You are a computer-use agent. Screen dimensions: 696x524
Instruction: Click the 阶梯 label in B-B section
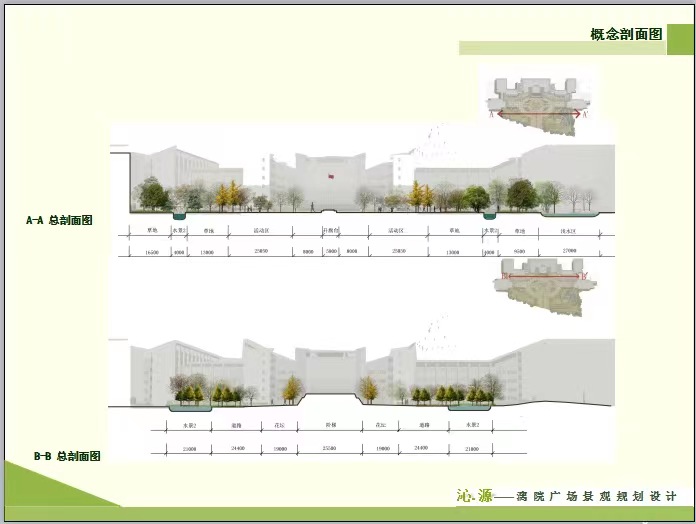point(329,424)
